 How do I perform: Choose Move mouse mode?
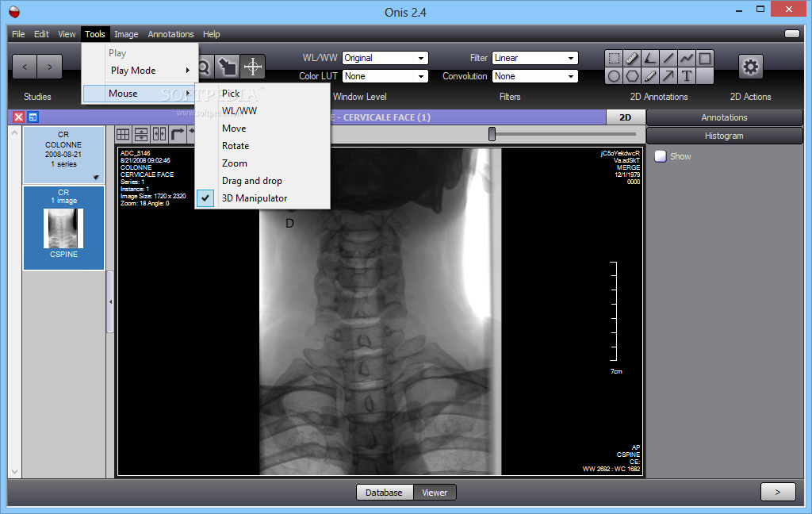(x=262, y=128)
